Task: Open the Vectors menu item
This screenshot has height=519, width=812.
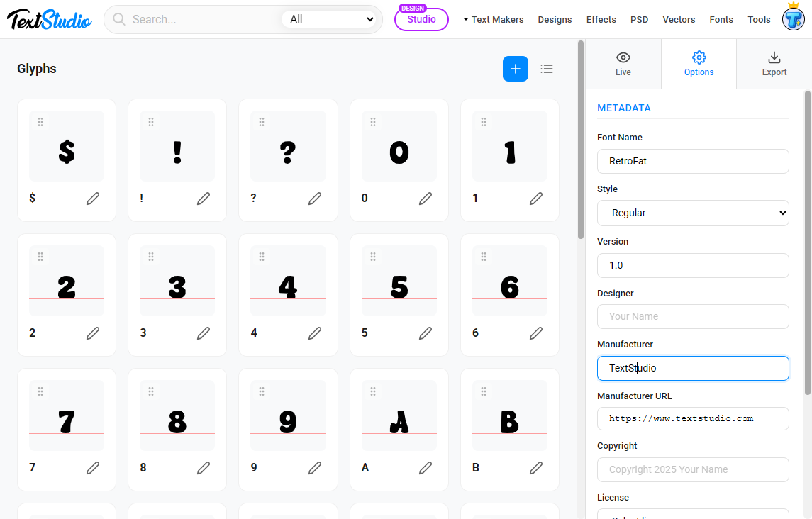Action: coord(679,19)
